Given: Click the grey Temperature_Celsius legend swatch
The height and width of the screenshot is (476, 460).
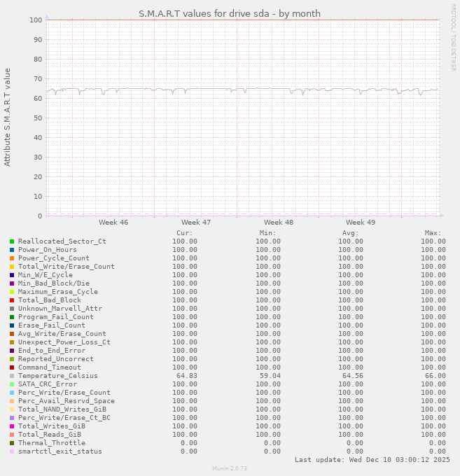Looking at the screenshot, I should tap(12, 376).
